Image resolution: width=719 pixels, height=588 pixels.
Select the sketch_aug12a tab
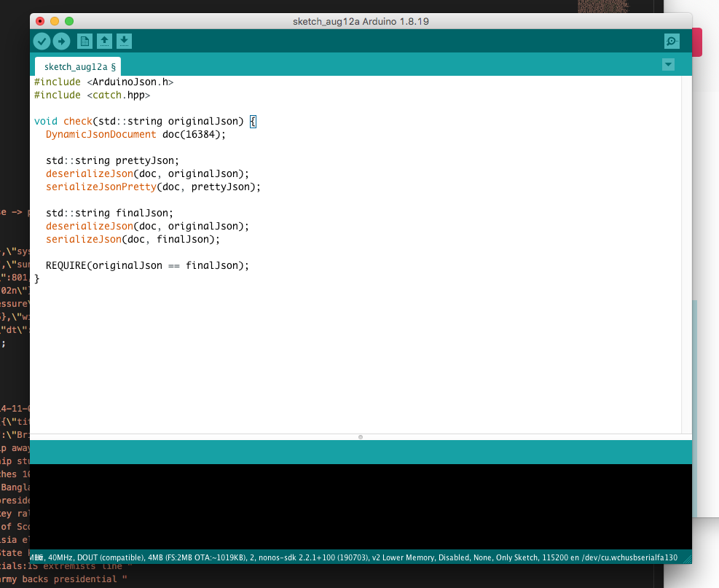[x=78, y=66]
